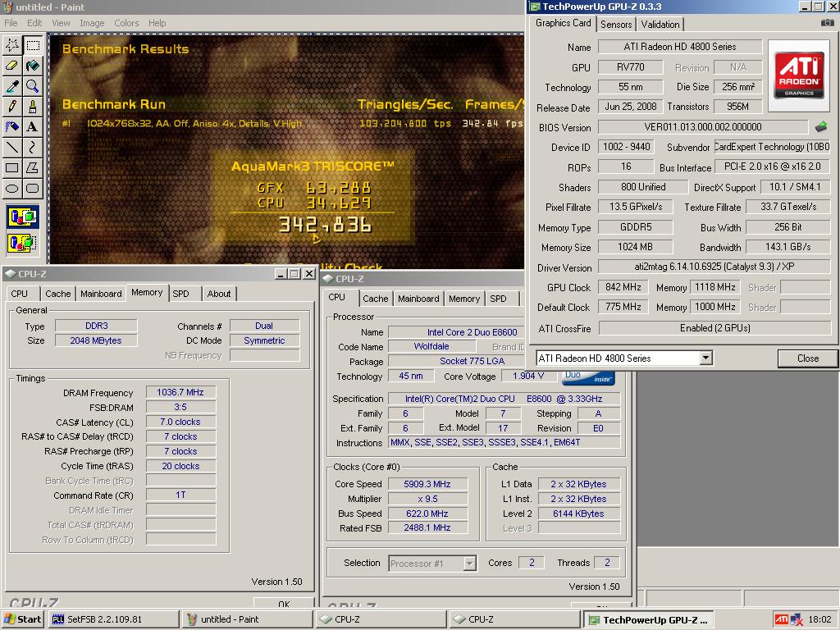Click the FSB:DRAM ratio 3:5
The image size is (840, 630).
click(x=180, y=407)
